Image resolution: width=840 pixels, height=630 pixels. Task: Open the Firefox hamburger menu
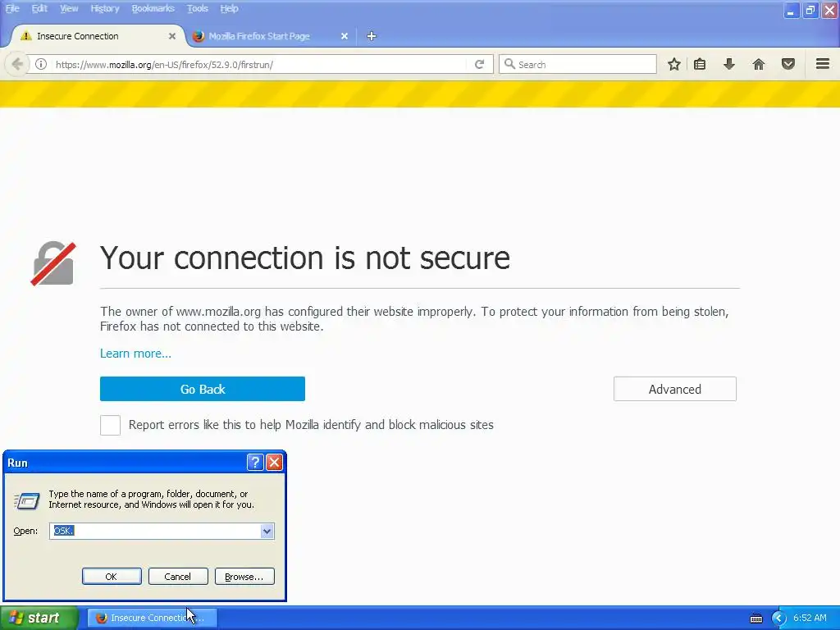coord(823,64)
